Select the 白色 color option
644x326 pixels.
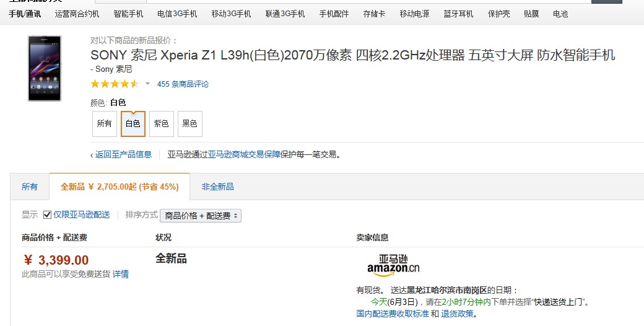point(133,123)
